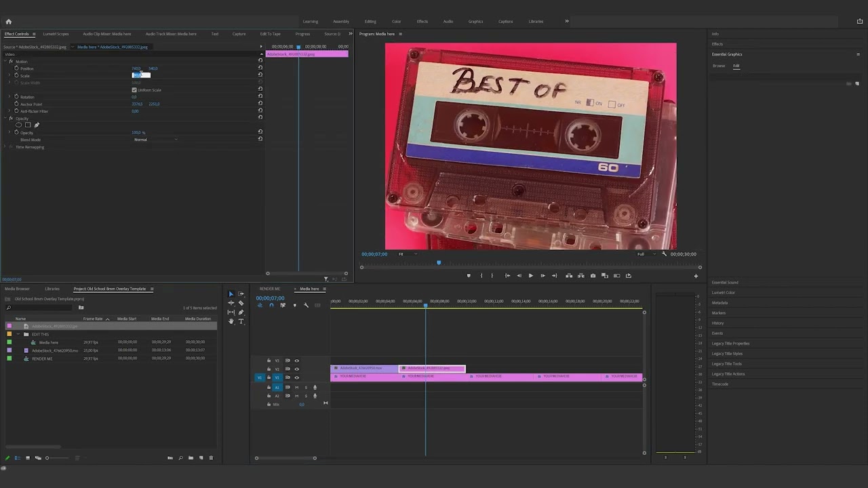Click the Scale value input field

pos(141,75)
